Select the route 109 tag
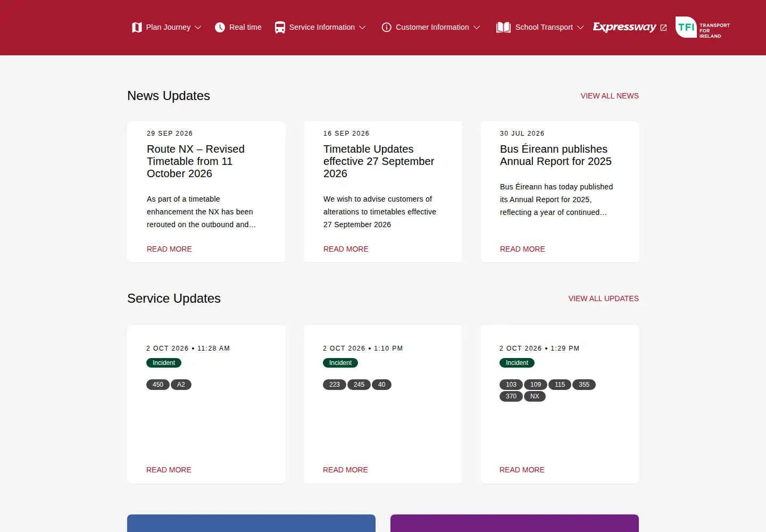 point(536,385)
